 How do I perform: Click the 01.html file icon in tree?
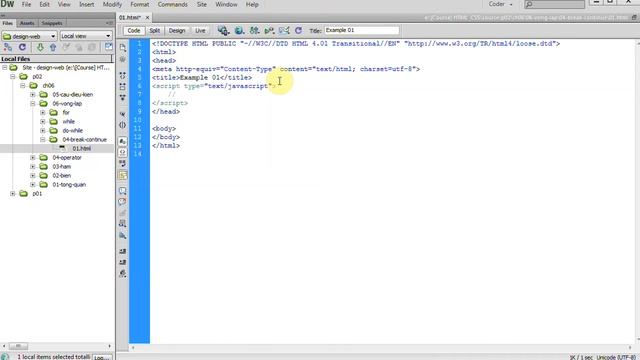pyautogui.click(x=62, y=148)
